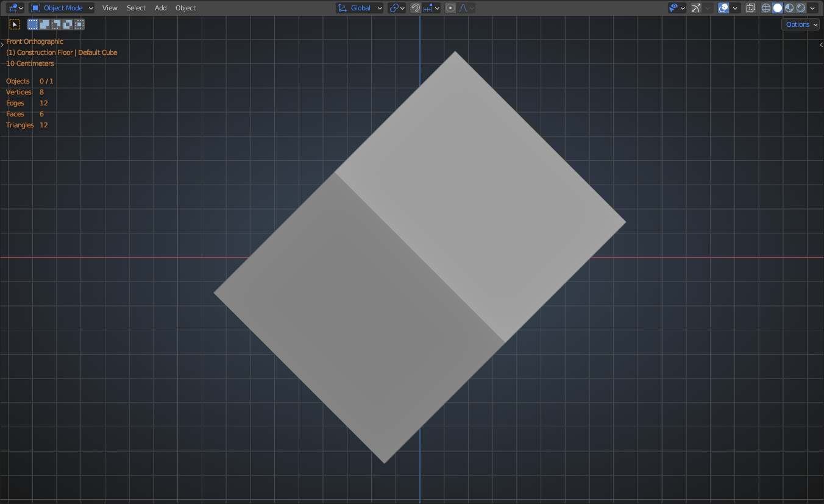The height and width of the screenshot is (504, 824).
Task: Switch to Material Preview shading
Action: pos(789,8)
